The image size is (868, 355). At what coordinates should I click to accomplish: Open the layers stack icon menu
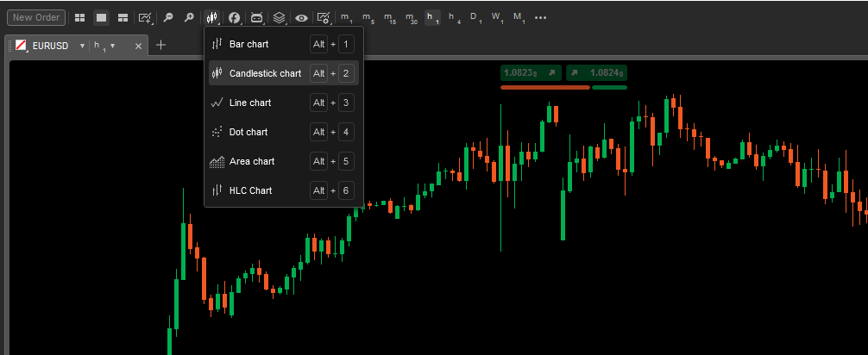tap(279, 17)
